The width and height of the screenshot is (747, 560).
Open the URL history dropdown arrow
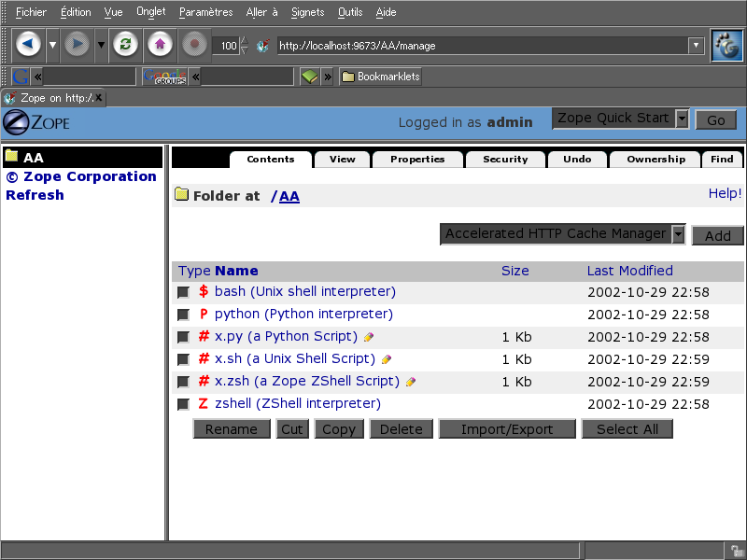pos(696,45)
